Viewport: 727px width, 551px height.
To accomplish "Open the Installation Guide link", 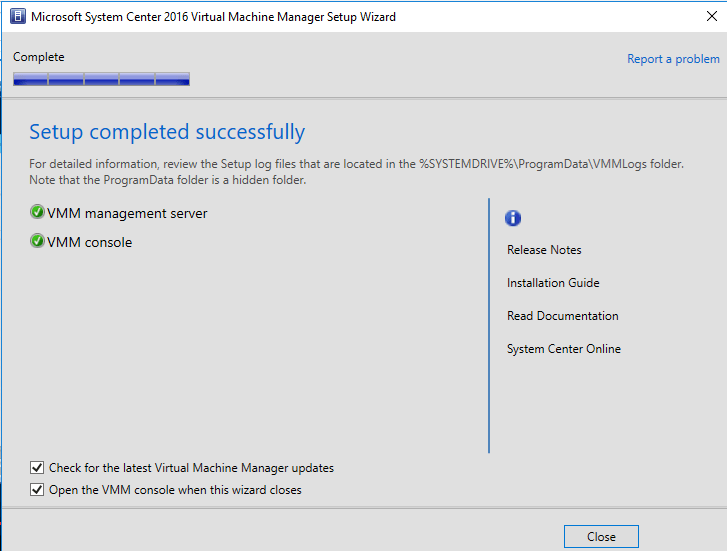I will coord(553,282).
